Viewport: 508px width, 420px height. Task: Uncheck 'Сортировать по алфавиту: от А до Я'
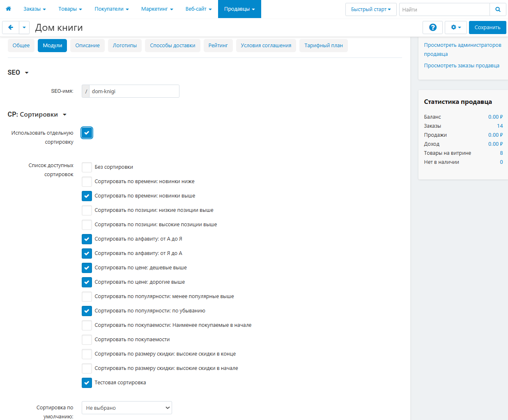click(x=87, y=239)
